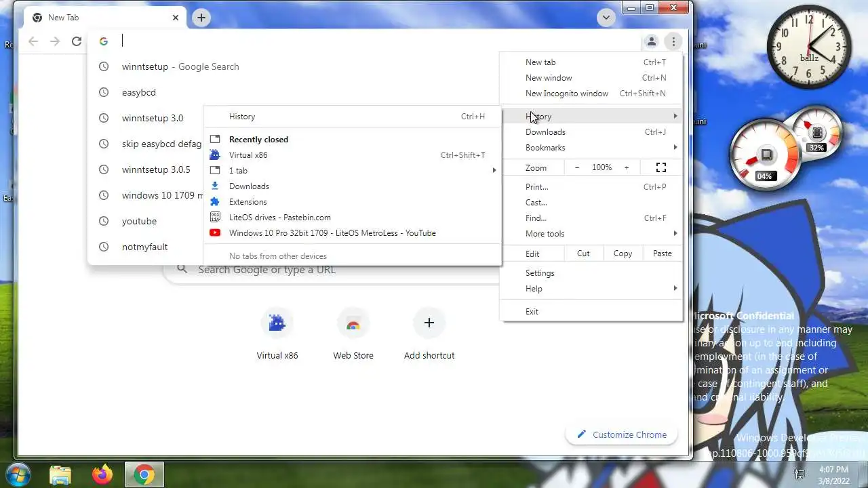Open the Windows Start orb

point(19,474)
